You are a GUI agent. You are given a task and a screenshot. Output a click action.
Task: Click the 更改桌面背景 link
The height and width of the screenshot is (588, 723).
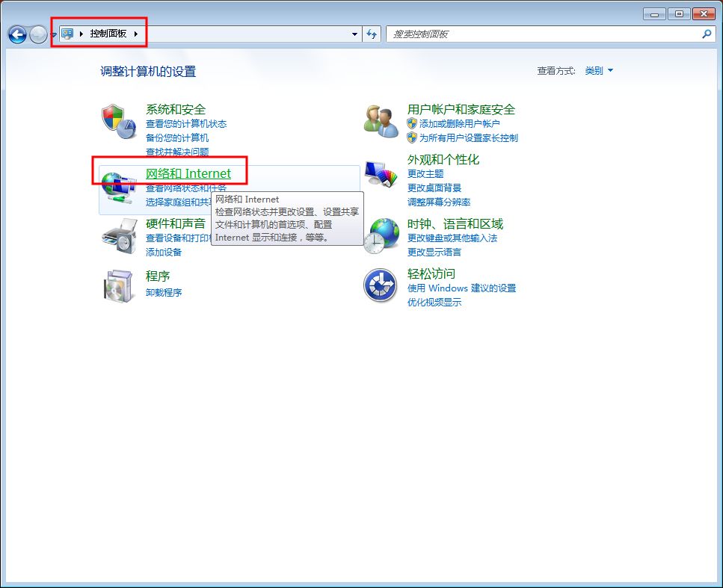[434, 188]
